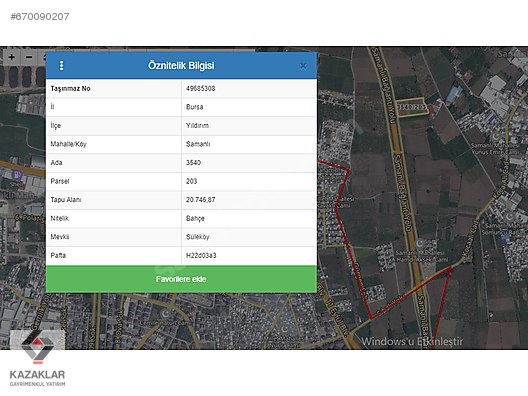Select the Bahçe value in Nitelik row
Image resolution: width=528 pixels, height=396 pixels.
pyautogui.click(x=195, y=219)
